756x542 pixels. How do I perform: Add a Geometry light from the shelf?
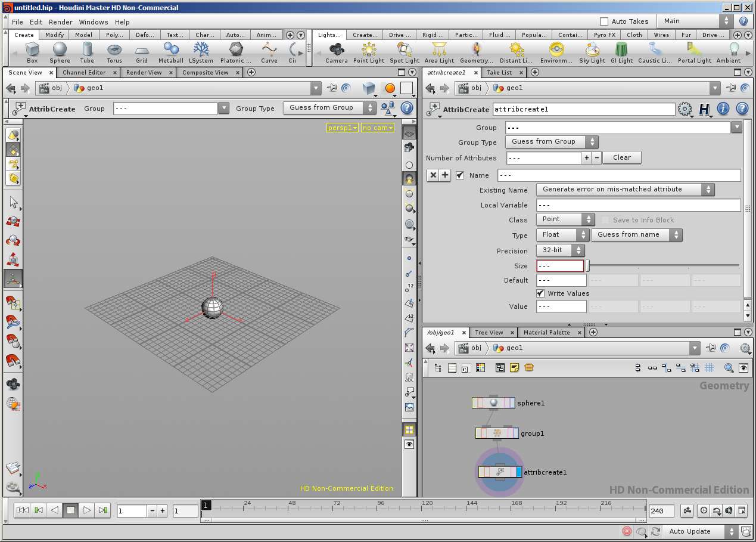477,52
